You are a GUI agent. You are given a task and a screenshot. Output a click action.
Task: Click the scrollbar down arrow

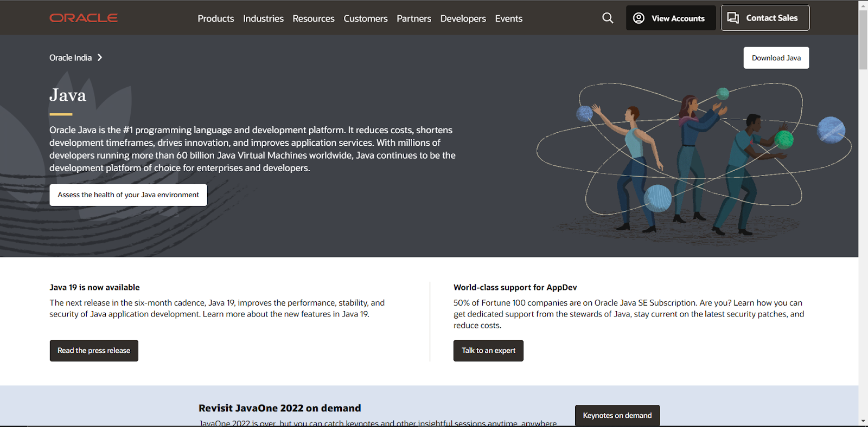pyautogui.click(x=863, y=421)
